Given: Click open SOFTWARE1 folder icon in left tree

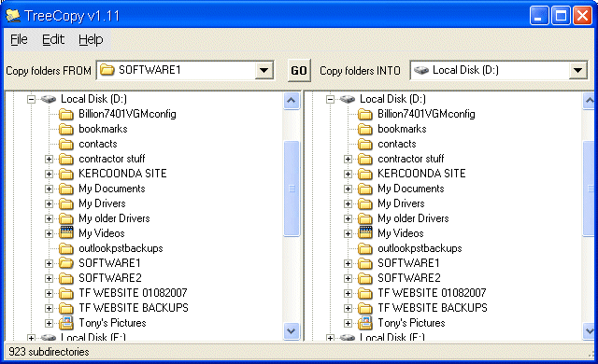Looking at the screenshot, I should point(66,263).
